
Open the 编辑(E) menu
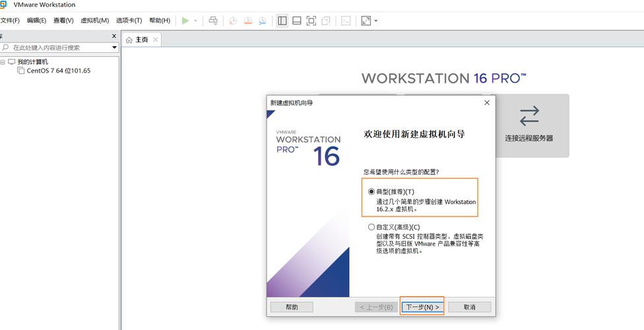pos(36,20)
